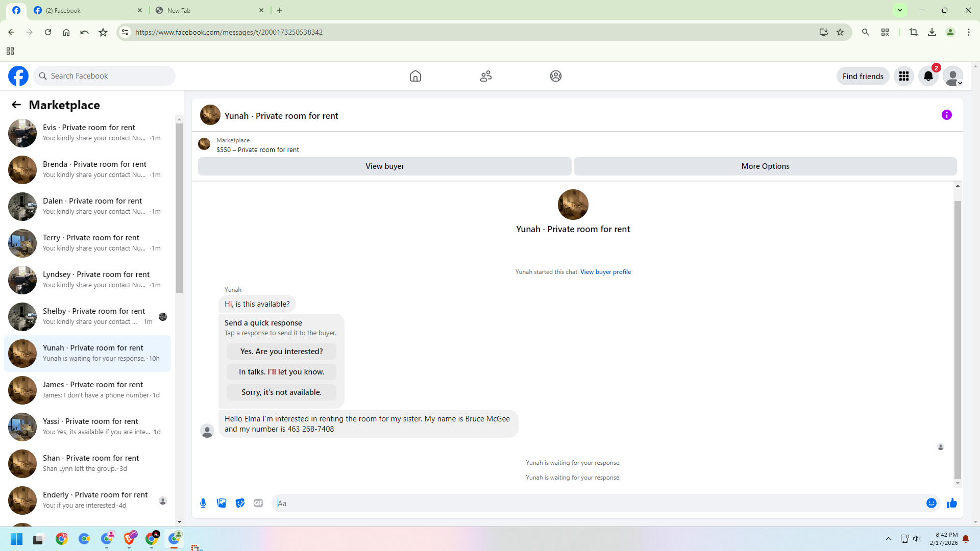
Task: Attach a photo using the image icon
Action: pos(222,503)
